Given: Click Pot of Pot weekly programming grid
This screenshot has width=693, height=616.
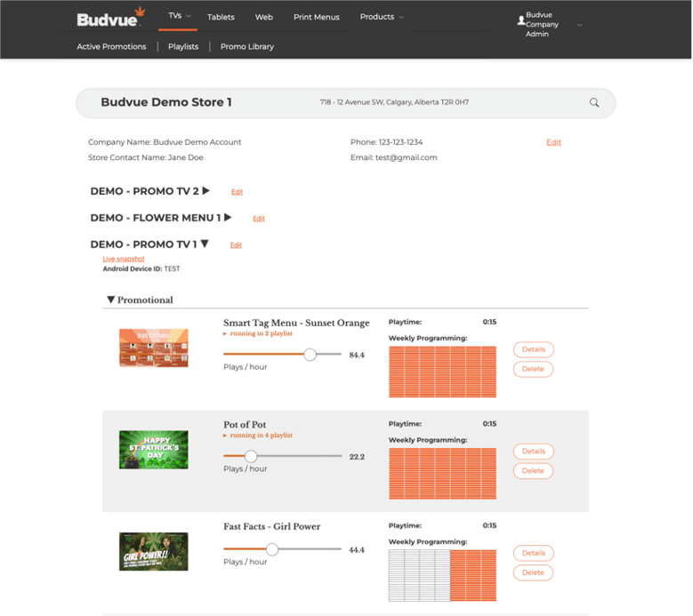Looking at the screenshot, I should 442,474.
